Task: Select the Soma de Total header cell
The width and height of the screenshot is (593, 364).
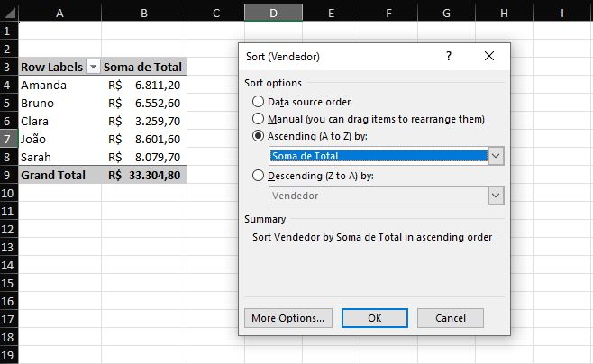Action: (143, 68)
